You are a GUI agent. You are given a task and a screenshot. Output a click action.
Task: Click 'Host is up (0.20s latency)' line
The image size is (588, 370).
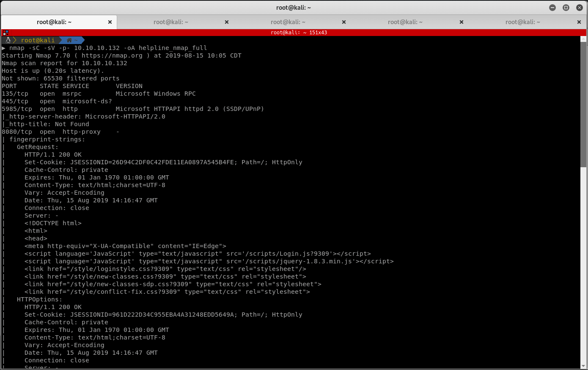[x=53, y=71]
